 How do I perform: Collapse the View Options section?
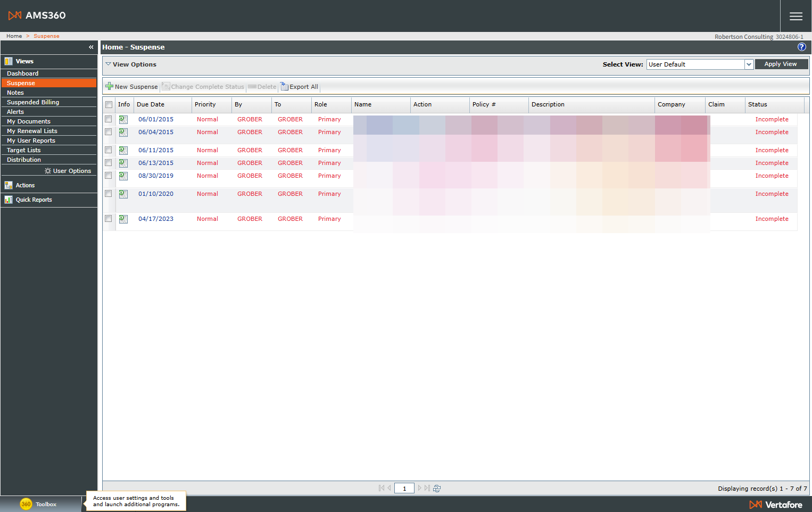[108, 64]
